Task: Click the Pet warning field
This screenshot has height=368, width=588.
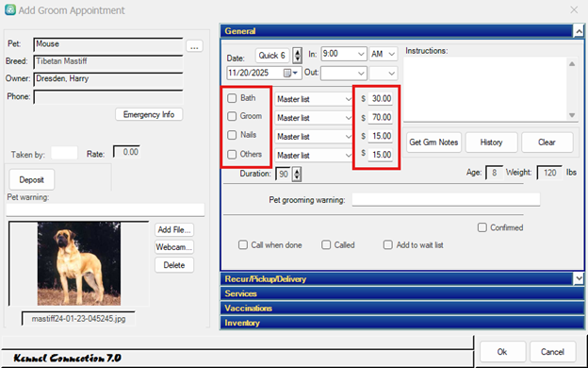Action: pyautogui.click(x=106, y=209)
